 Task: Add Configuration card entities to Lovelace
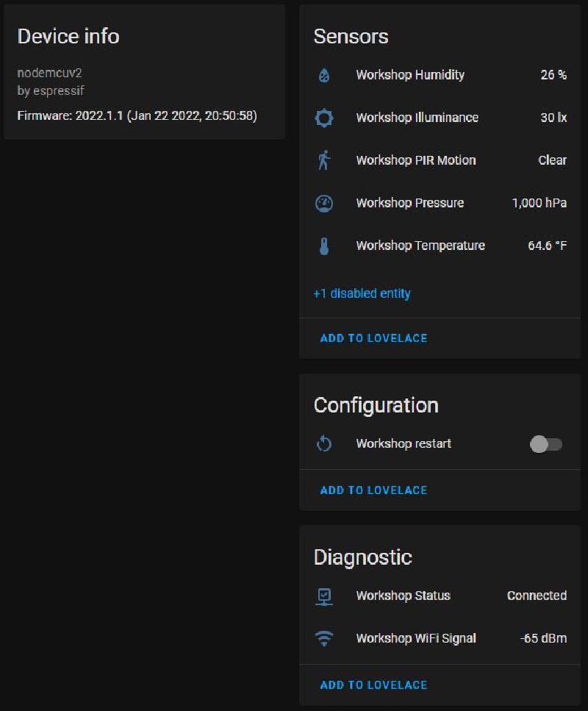pos(373,490)
